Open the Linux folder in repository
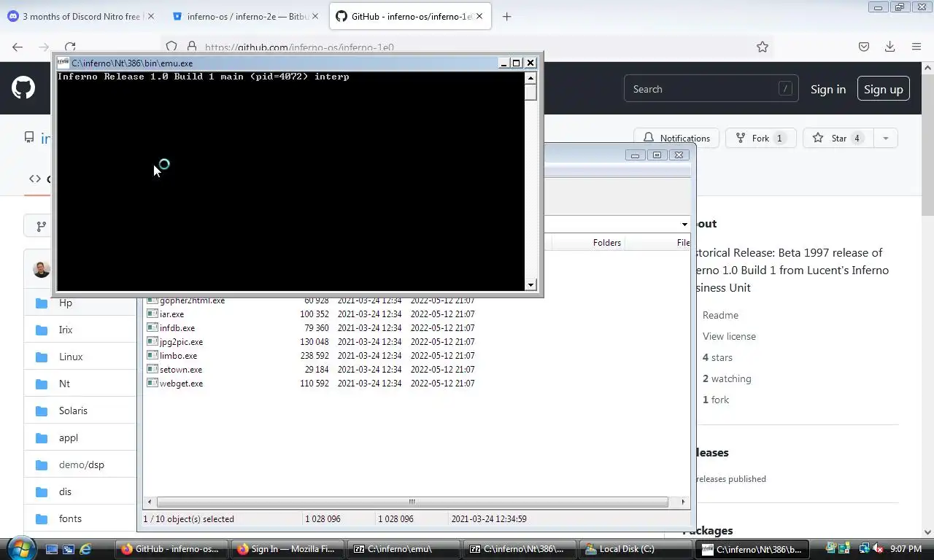Image resolution: width=934 pixels, height=560 pixels. [71, 357]
